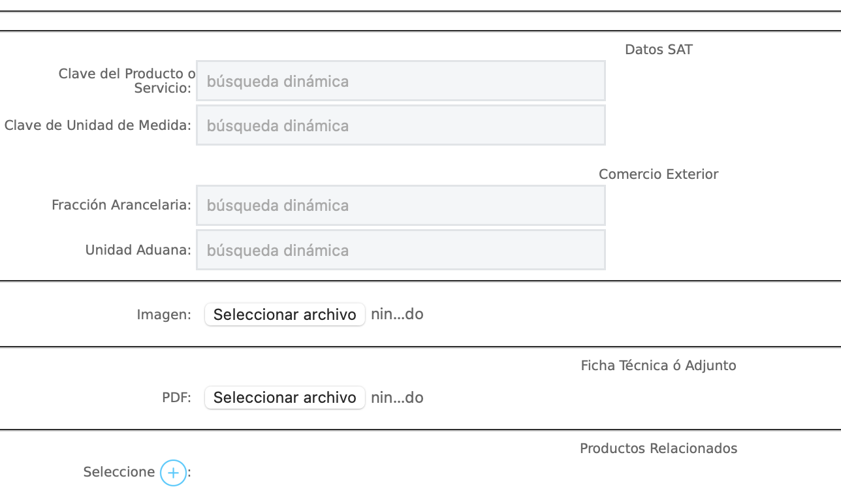Click into the Unidad Aduana search field
The image size is (841, 504).
point(400,250)
